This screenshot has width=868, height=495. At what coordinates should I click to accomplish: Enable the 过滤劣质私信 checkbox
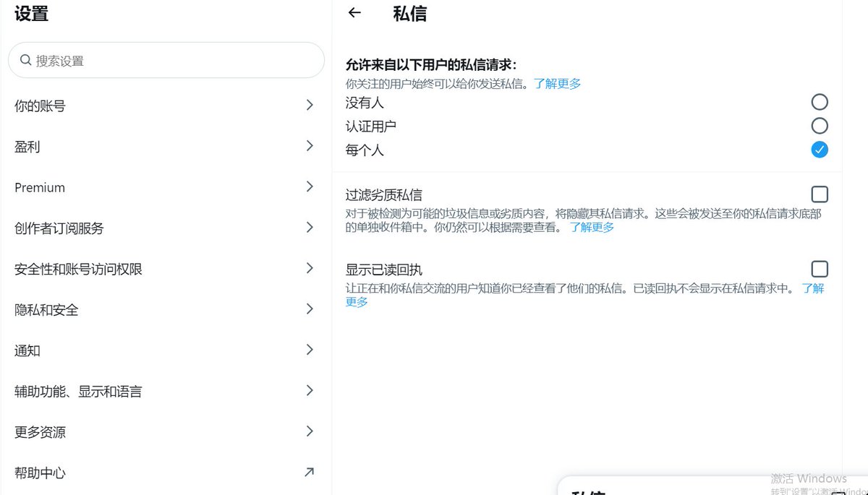[x=820, y=194]
